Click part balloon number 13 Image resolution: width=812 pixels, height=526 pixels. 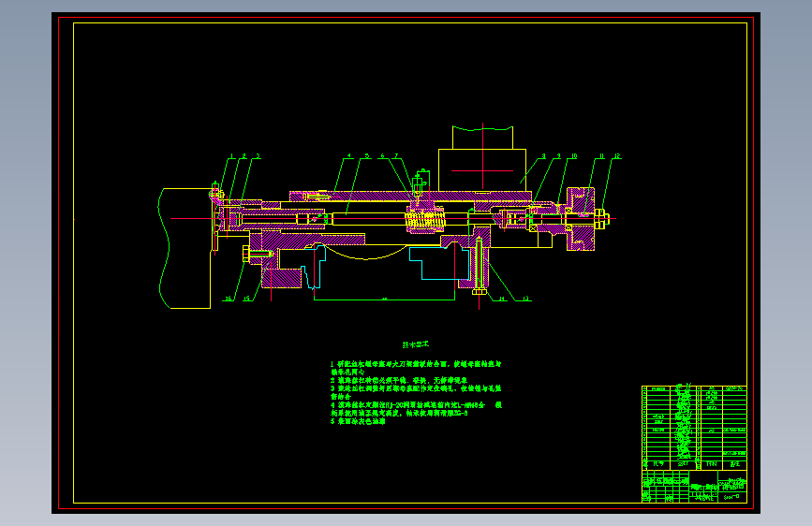point(525,299)
